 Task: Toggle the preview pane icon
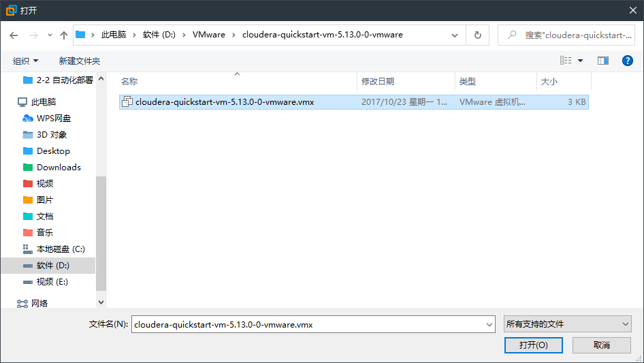pyautogui.click(x=603, y=61)
